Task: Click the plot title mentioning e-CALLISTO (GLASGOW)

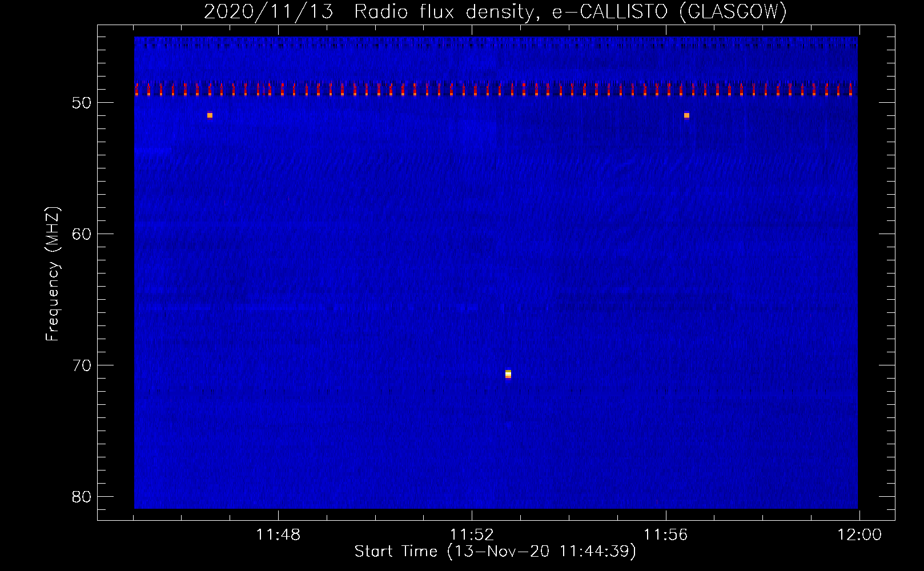Action: 495,11
